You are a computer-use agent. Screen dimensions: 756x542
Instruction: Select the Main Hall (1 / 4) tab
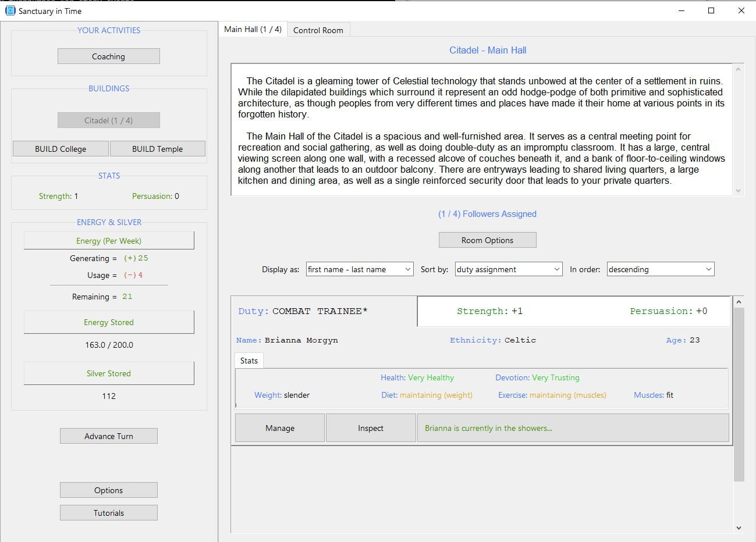pyautogui.click(x=253, y=29)
